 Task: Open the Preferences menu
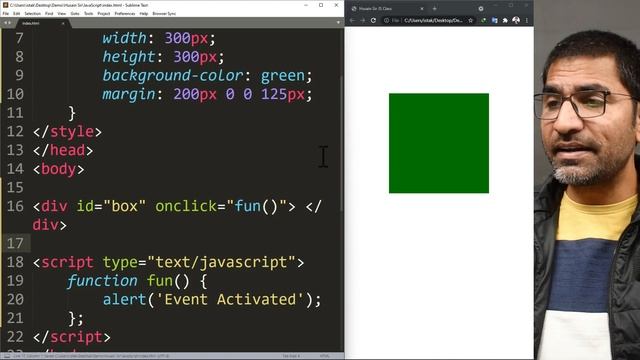point(124,13)
